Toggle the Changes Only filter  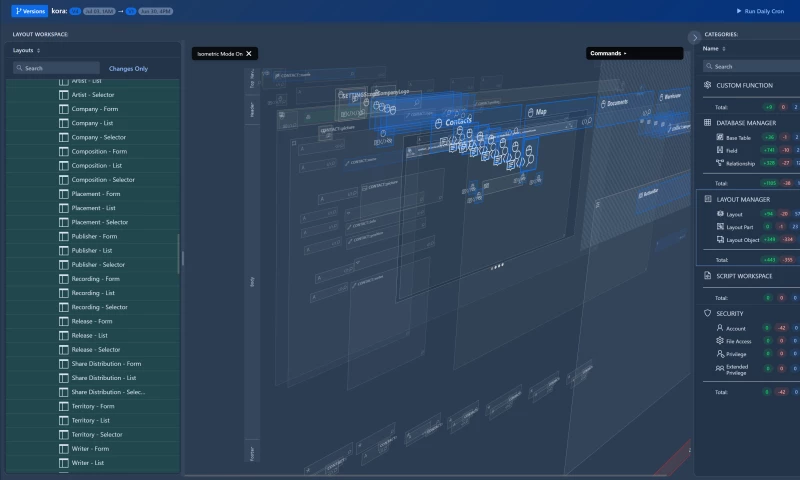128,69
